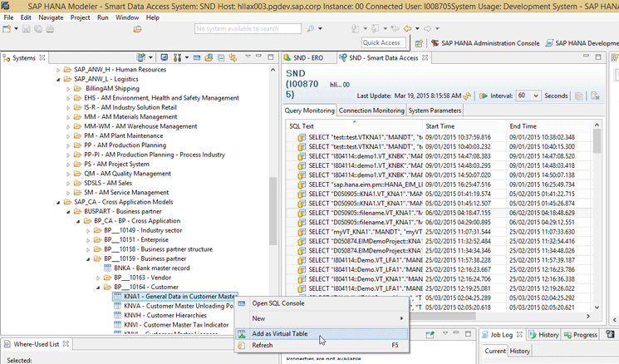Screen dimensions: 619x364
Task: Select the Query Monitoring tab
Action: tap(309, 111)
